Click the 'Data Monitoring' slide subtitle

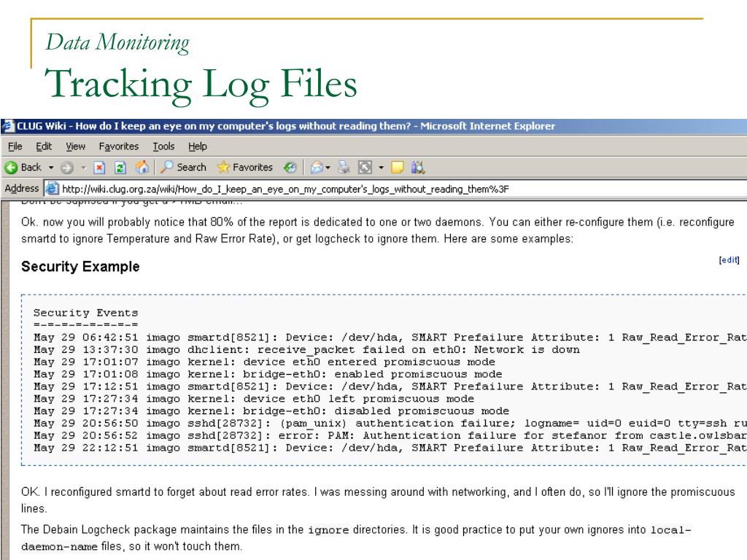pos(117,42)
